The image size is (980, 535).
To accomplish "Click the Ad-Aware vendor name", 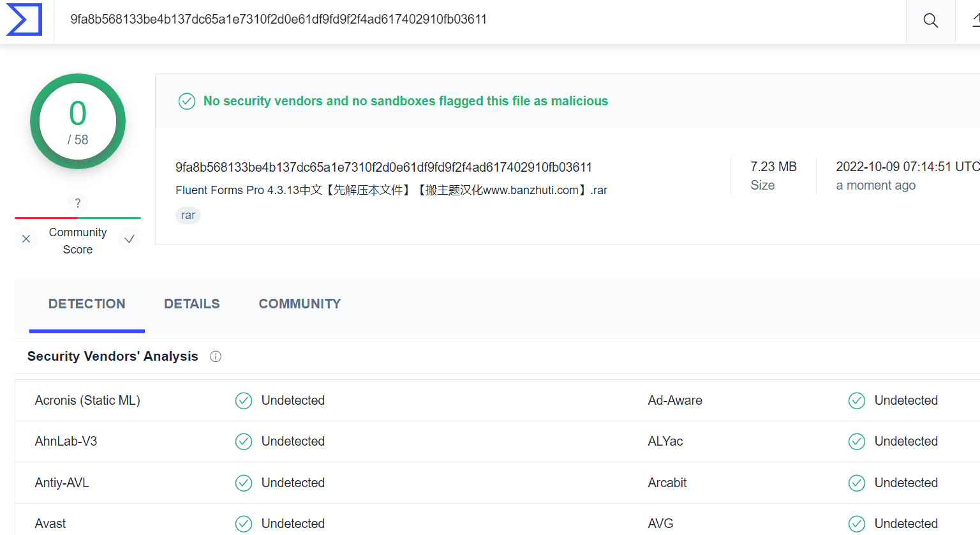I will [675, 400].
